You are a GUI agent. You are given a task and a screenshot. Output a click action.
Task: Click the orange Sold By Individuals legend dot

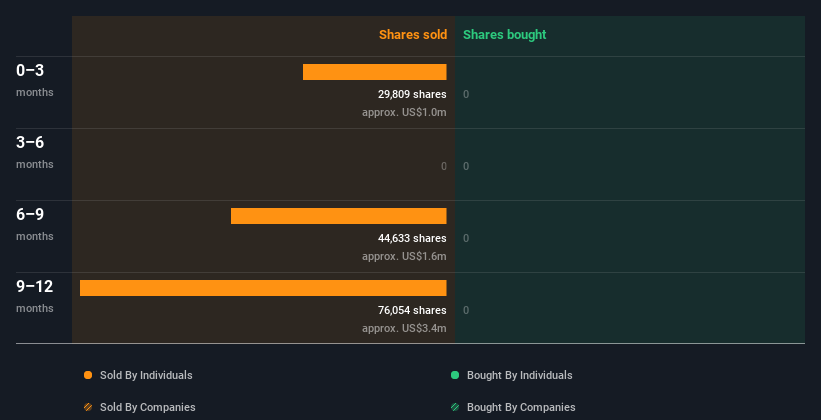[88, 375]
